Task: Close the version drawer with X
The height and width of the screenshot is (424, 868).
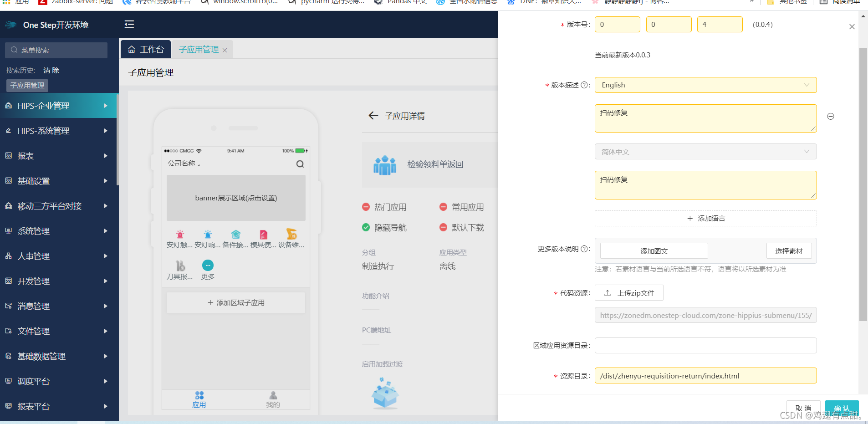Action: [852, 27]
